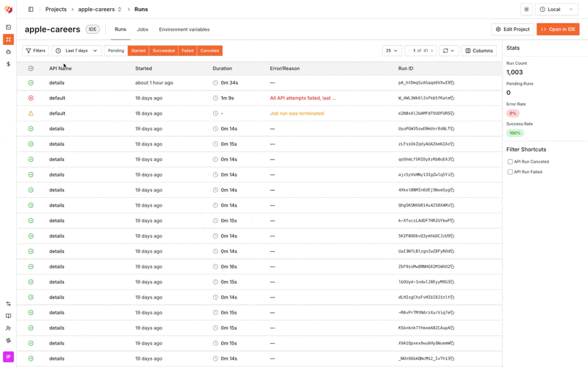Open the users icon in sidebar
The height and width of the screenshot is (368, 588).
click(x=8, y=328)
